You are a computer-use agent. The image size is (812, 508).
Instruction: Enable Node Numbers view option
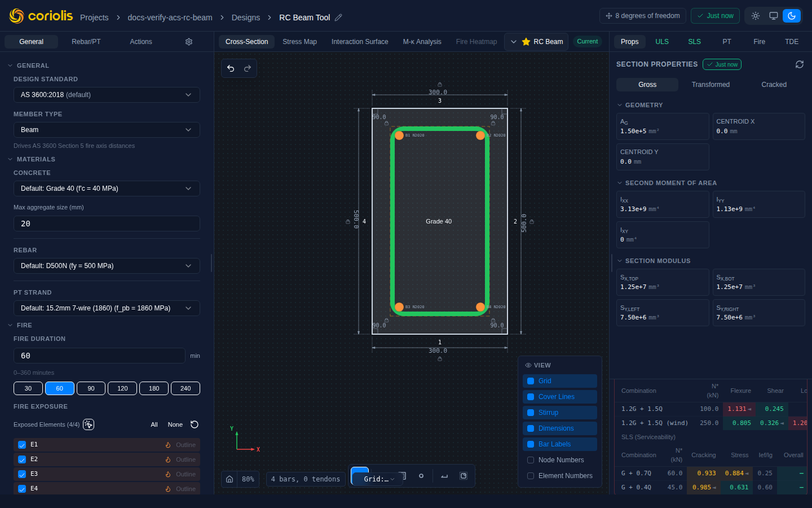[x=560, y=460]
